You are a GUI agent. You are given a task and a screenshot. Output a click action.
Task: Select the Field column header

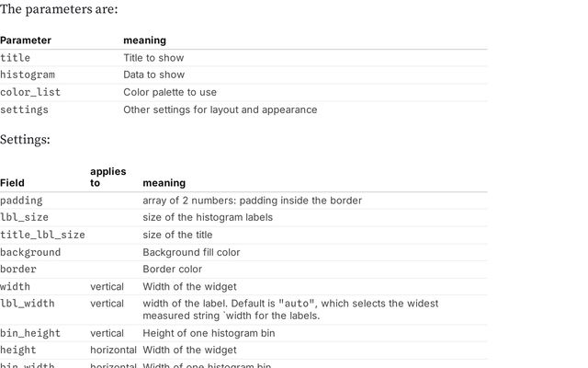pos(12,183)
